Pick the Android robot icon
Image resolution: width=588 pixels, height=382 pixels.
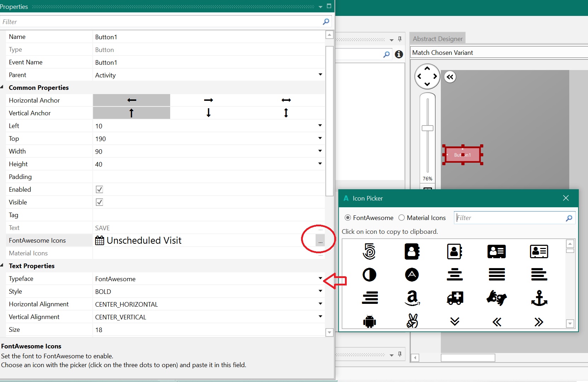coord(370,322)
